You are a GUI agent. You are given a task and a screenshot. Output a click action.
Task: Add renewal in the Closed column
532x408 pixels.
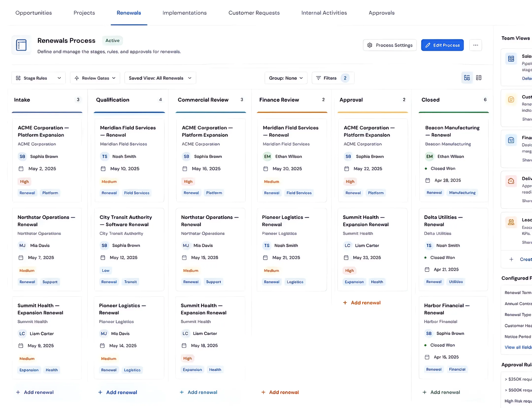tap(441, 392)
